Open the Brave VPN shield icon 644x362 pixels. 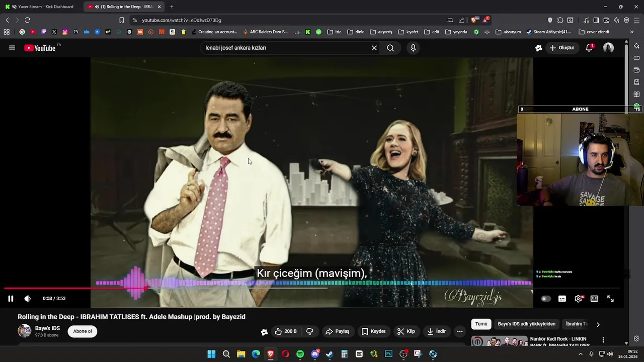coord(626,20)
